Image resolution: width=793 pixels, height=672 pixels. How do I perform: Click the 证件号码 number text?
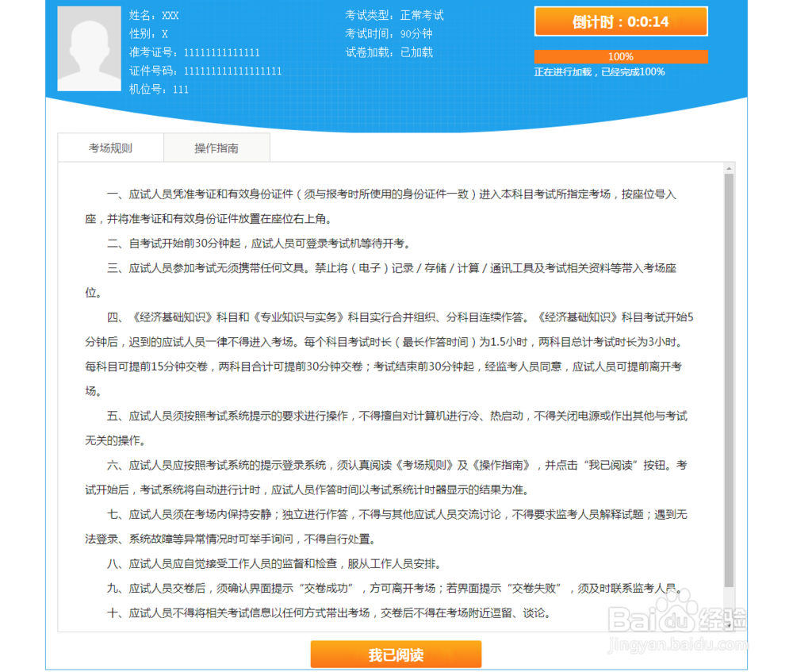205,71
